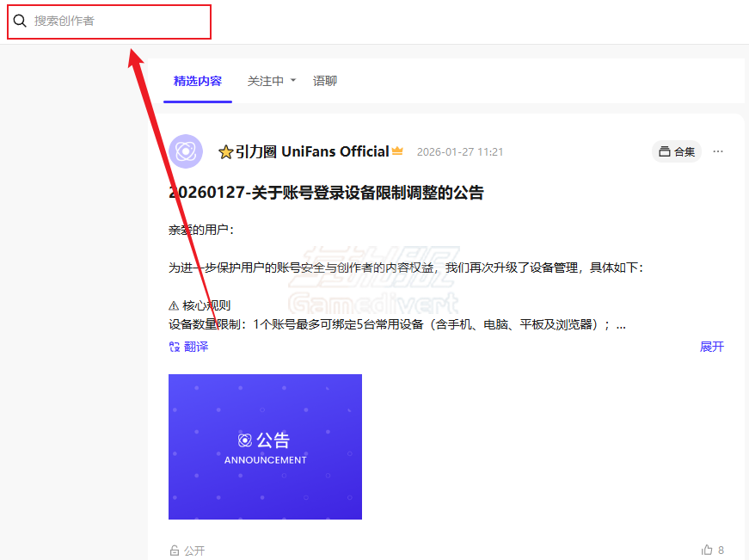The width and height of the screenshot is (749, 560).
Task: Expand the full post with 展开
Action: point(712,346)
